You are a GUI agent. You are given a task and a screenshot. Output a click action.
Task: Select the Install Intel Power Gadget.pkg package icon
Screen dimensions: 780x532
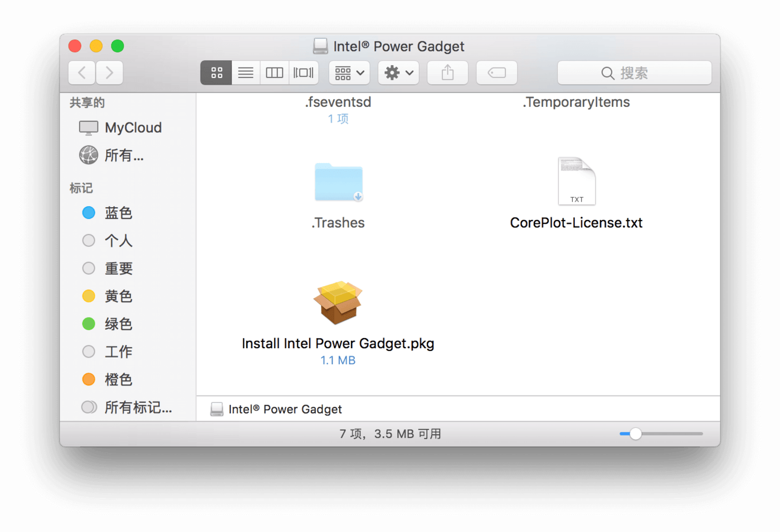click(338, 302)
